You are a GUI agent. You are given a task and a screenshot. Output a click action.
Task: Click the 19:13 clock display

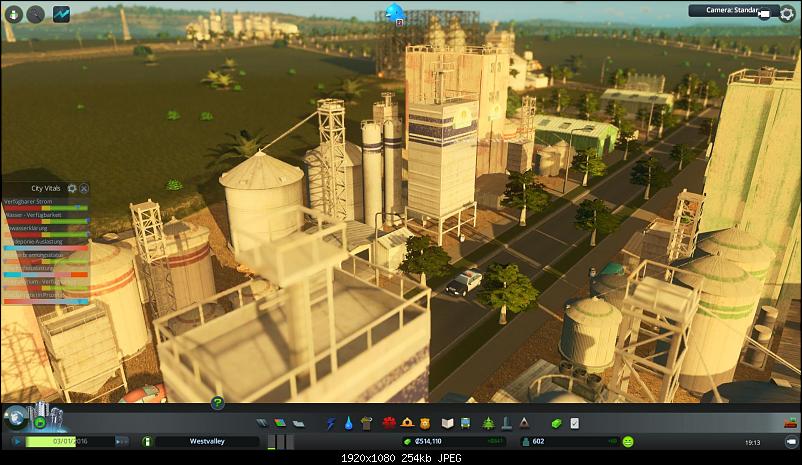[752, 442]
